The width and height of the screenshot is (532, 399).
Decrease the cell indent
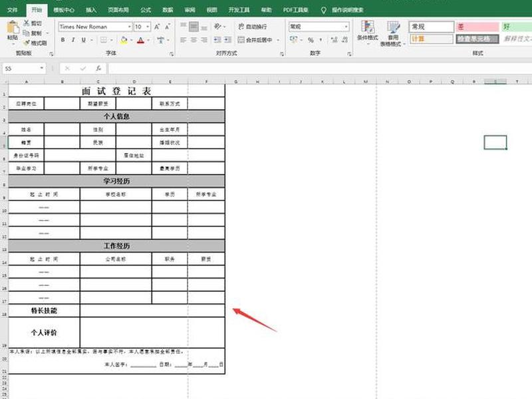pyautogui.click(x=217, y=40)
